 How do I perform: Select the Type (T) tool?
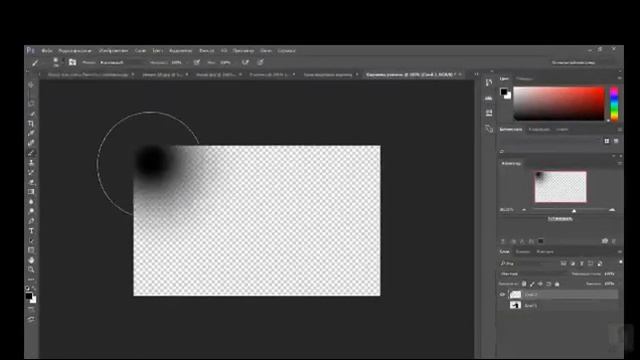(x=31, y=231)
